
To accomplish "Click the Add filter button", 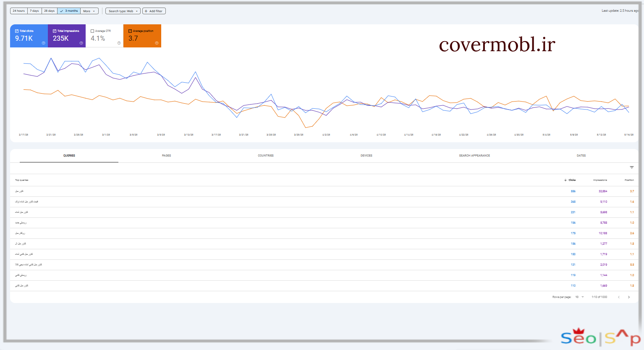I will pyautogui.click(x=154, y=11).
